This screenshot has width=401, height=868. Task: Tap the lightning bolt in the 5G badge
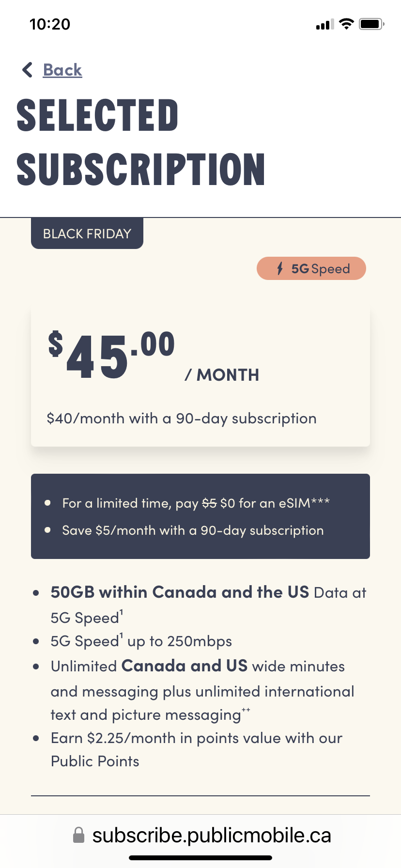click(x=280, y=268)
